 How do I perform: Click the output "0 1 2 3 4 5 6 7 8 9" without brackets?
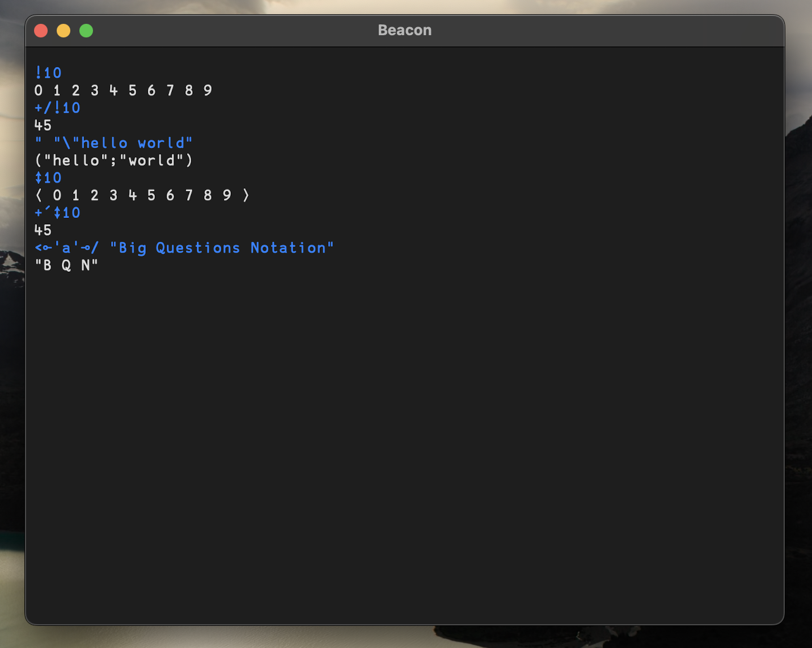124,90
